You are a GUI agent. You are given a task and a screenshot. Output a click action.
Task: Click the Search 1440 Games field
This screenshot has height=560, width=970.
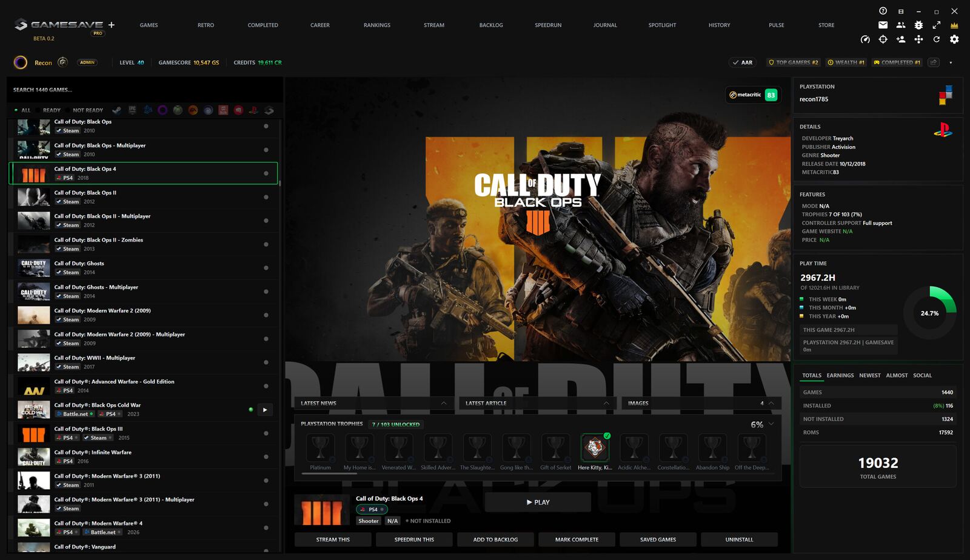(145, 90)
